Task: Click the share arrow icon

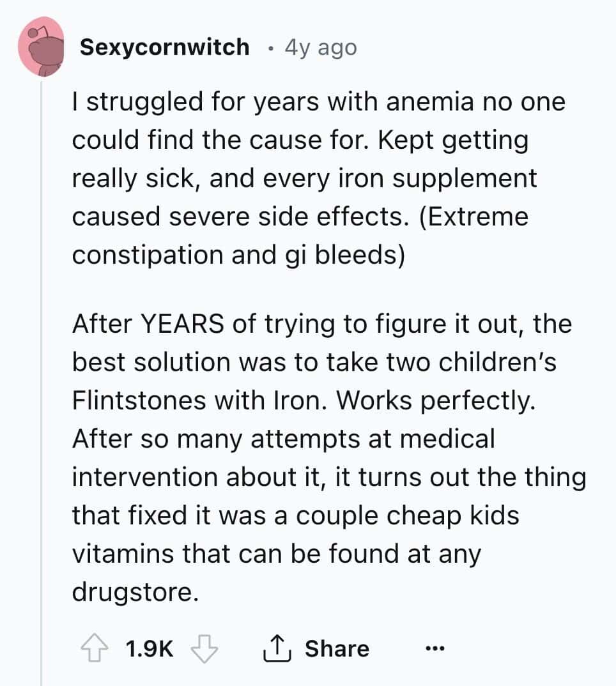Action: 277,648
